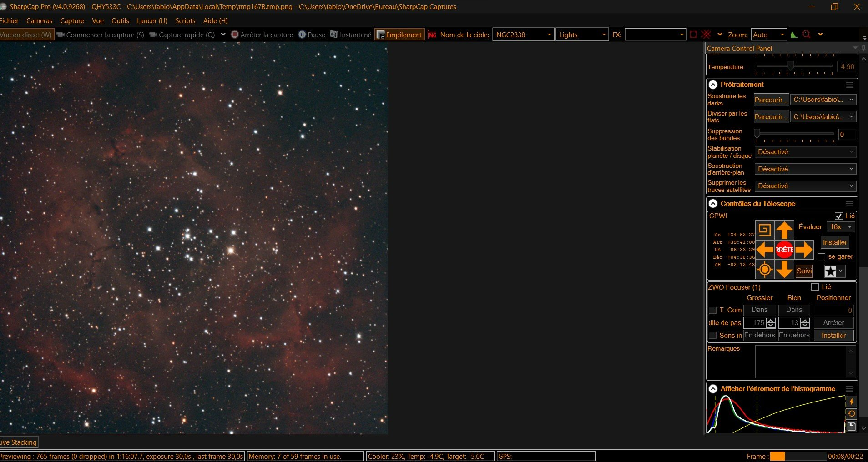Move telescope left with left arrow

click(765, 250)
